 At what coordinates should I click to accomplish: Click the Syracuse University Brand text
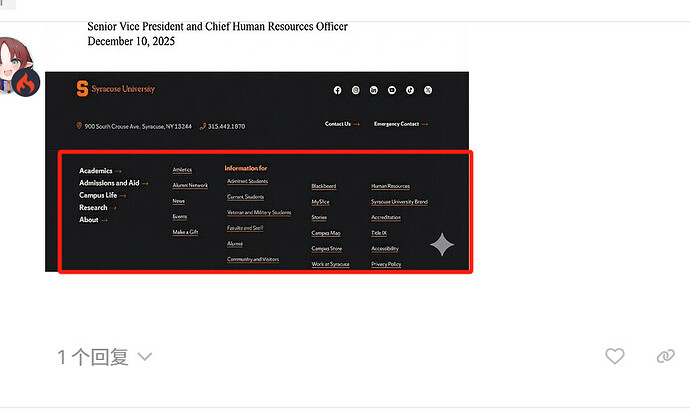point(400,202)
